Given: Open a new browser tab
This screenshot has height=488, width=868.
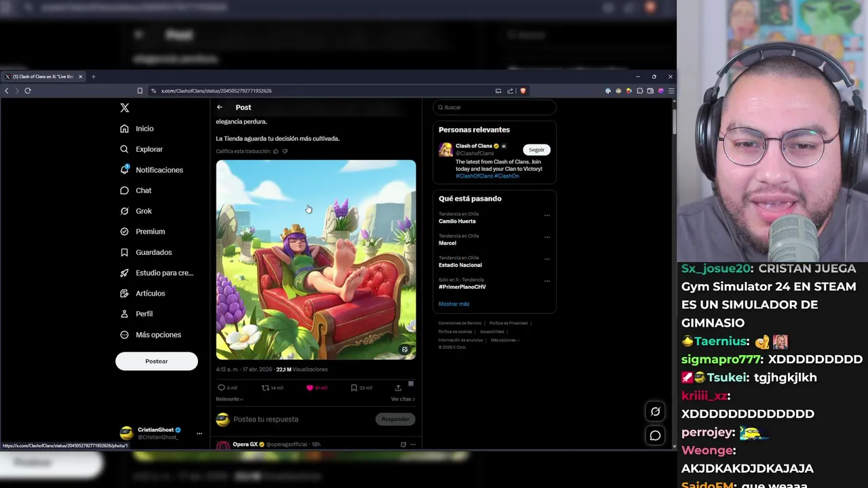Looking at the screenshot, I should click(x=94, y=77).
